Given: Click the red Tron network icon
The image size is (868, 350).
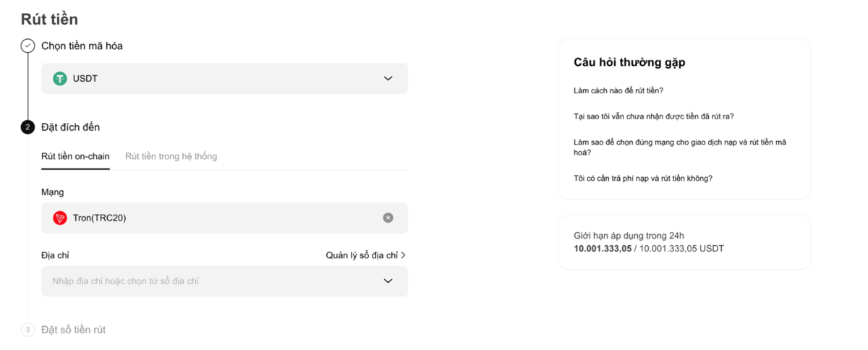Looking at the screenshot, I should pos(60,218).
